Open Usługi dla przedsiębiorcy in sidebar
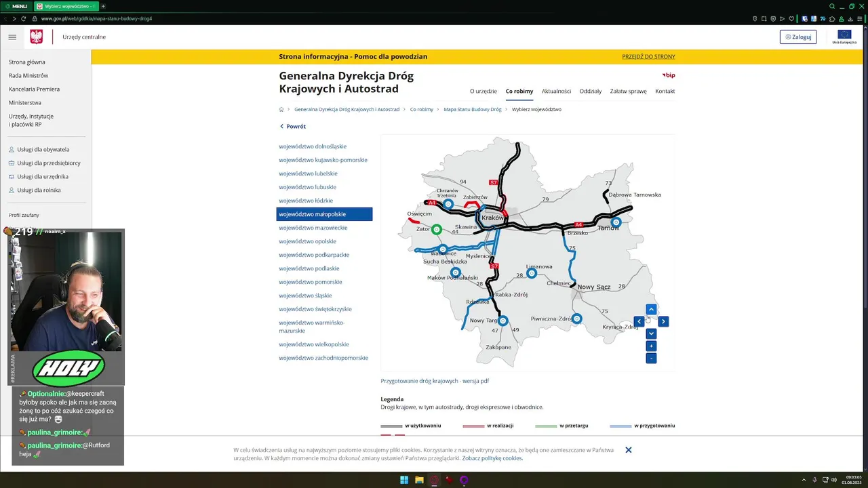The width and height of the screenshot is (868, 488). pyautogui.click(x=49, y=163)
